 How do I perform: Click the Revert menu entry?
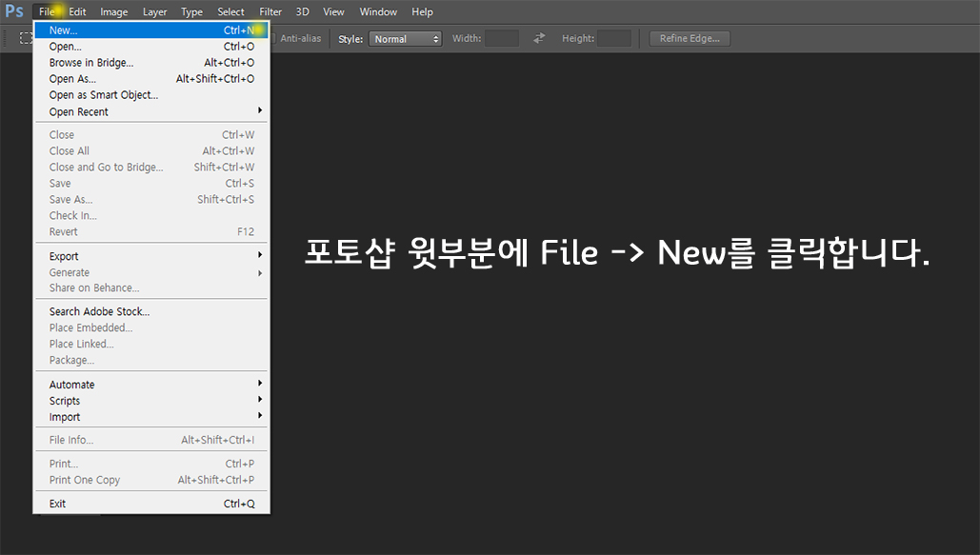click(x=151, y=232)
